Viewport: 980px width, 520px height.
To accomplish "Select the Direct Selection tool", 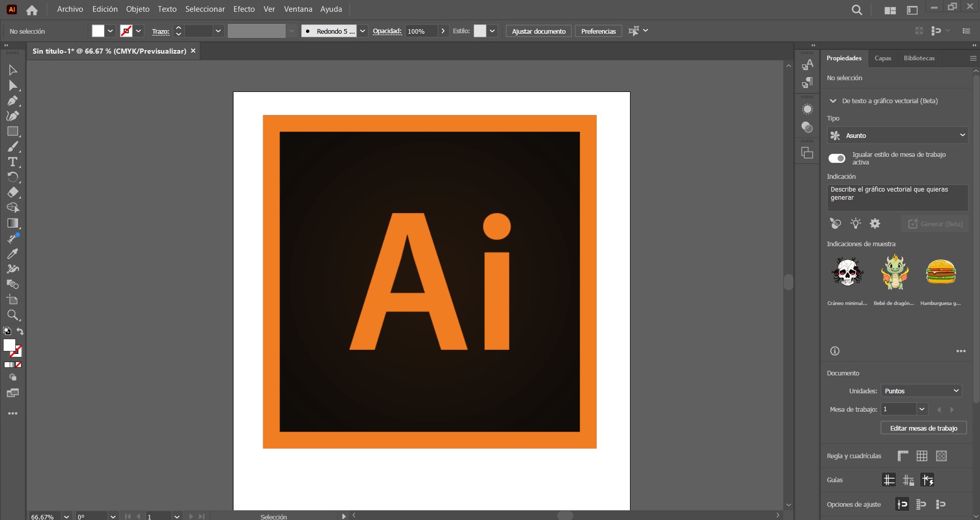I will click(13, 85).
